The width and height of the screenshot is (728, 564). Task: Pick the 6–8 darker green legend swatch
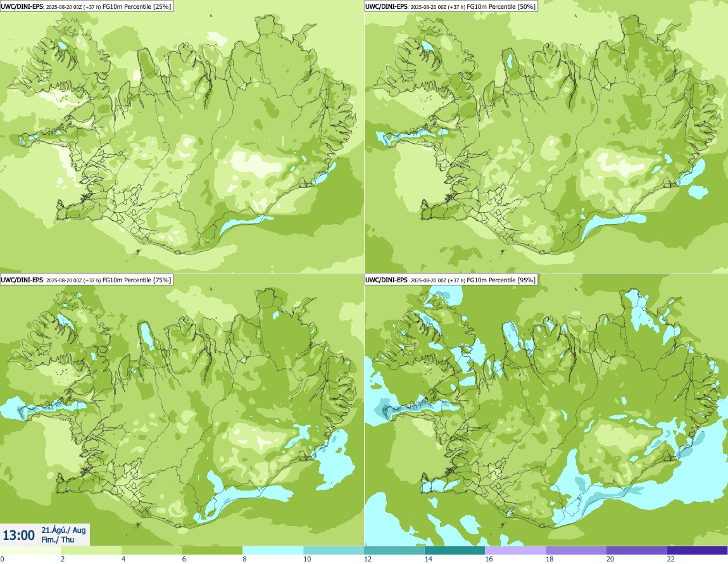212,551
